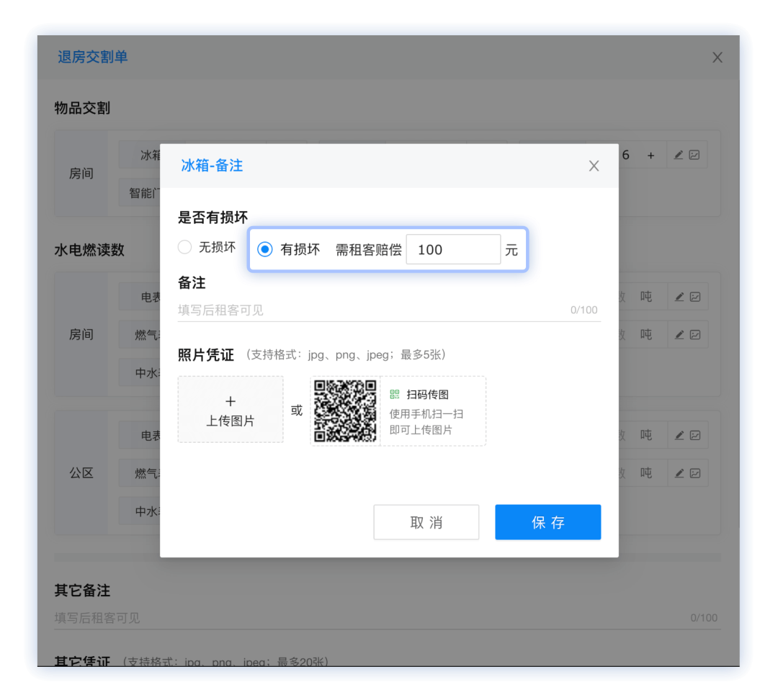Click pencil icon in 公区 电表 row
The width and height of the screenshot is (778, 700).
(x=679, y=435)
